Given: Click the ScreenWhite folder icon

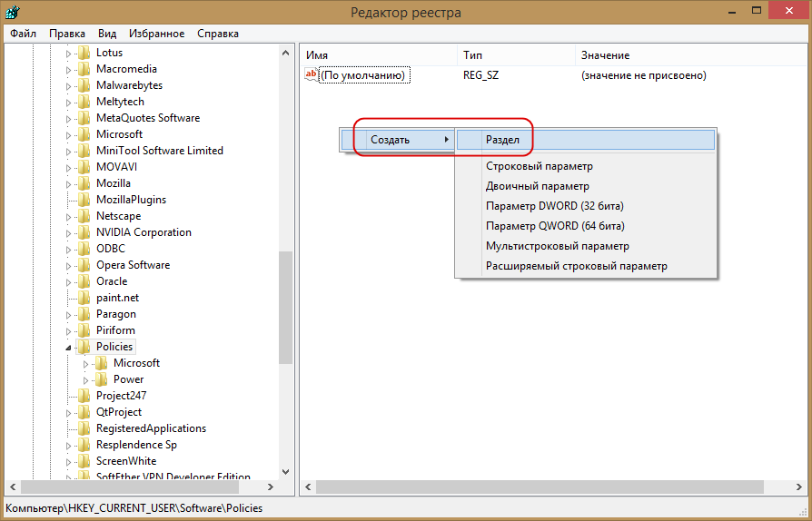Looking at the screenshot, I should [84, 461].
